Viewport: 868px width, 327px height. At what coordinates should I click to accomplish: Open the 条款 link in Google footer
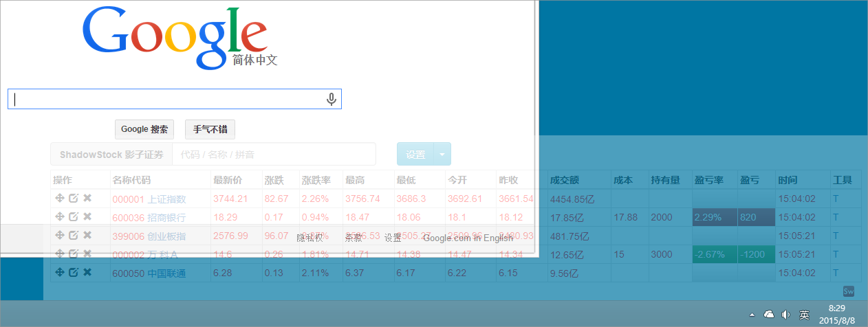pos(354,238)
